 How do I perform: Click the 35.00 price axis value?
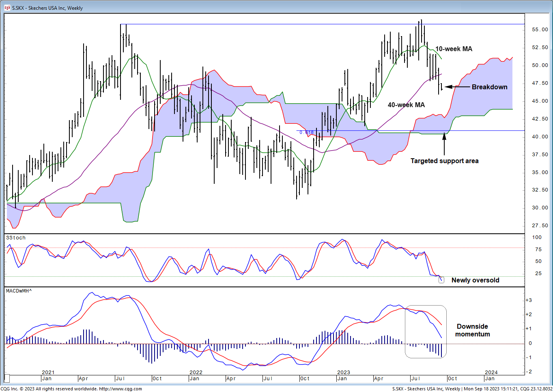tap(540, 172)
